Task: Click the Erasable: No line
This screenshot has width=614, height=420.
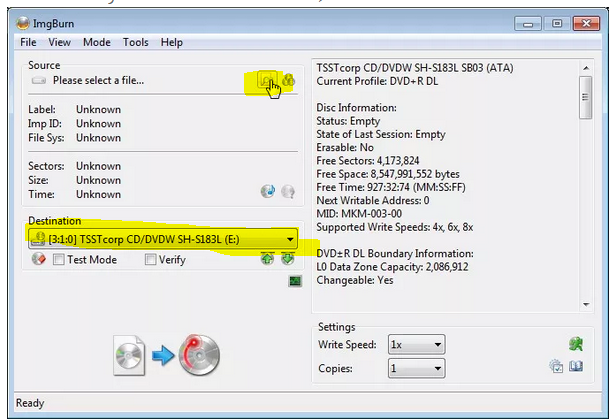Action: click(345, 147)
